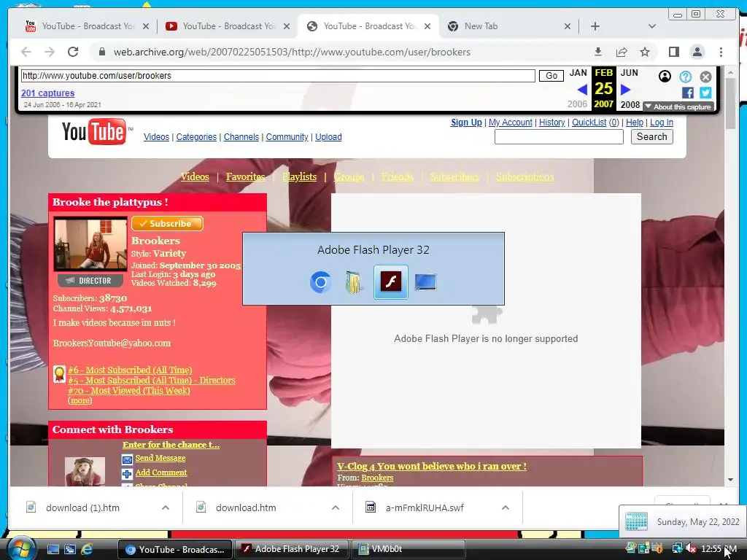Share capture on Twitter icon

[705, 93]
